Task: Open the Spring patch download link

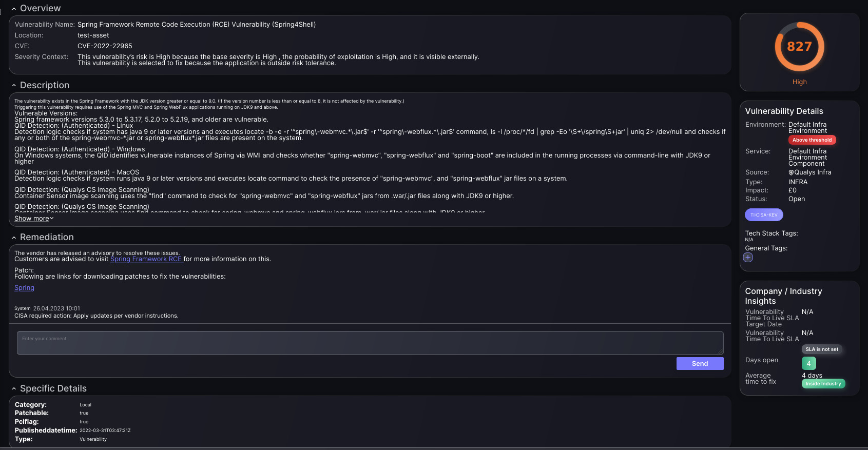Action: pyautogui.click(x=24, y=288)
